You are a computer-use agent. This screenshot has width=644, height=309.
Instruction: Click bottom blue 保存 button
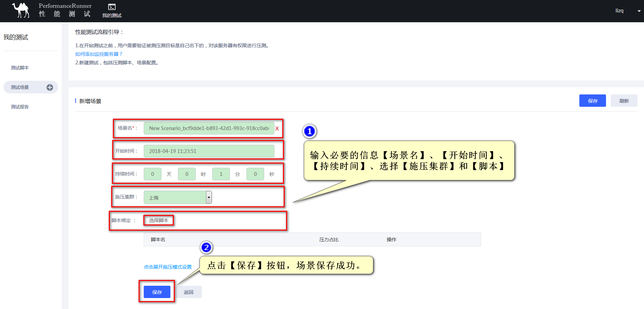coord(157,292)
